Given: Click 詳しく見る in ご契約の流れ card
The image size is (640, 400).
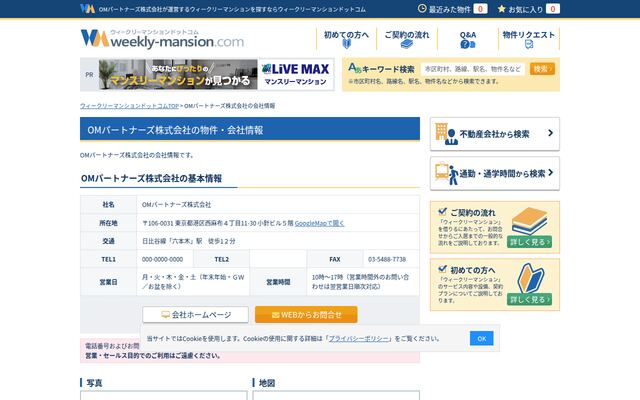Looking at the screenshot, I should point(529,242).
